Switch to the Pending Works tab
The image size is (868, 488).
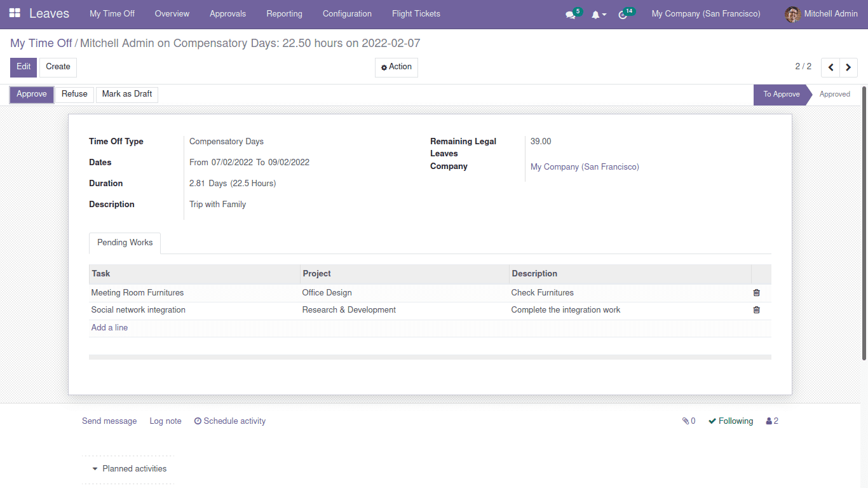125,243
